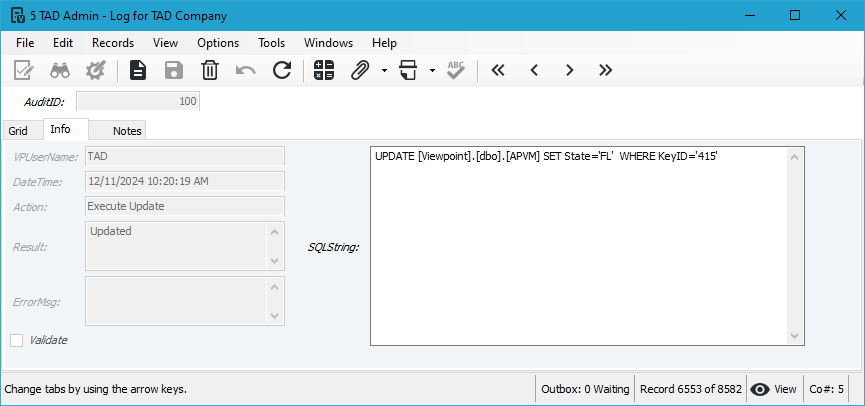Image resolution: width=865 pixels, height=406 pixels.
Task: Jump to the last record
Action: coord(606,70)
